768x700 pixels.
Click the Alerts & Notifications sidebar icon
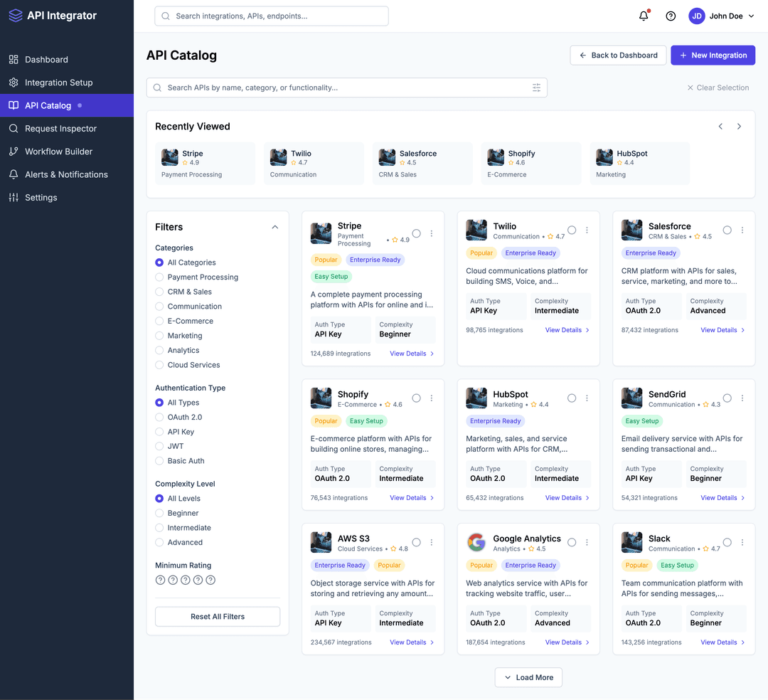pyautogui.click(x=14, y=174)
